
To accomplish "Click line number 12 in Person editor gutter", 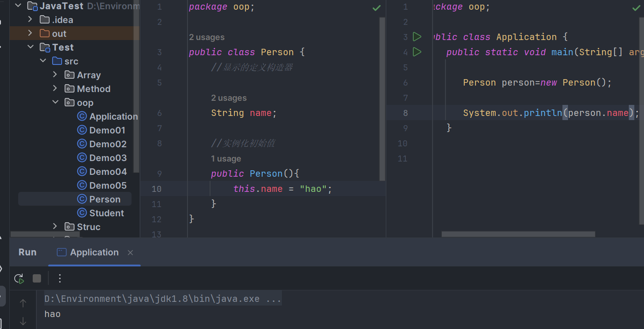I will point(156,219).
